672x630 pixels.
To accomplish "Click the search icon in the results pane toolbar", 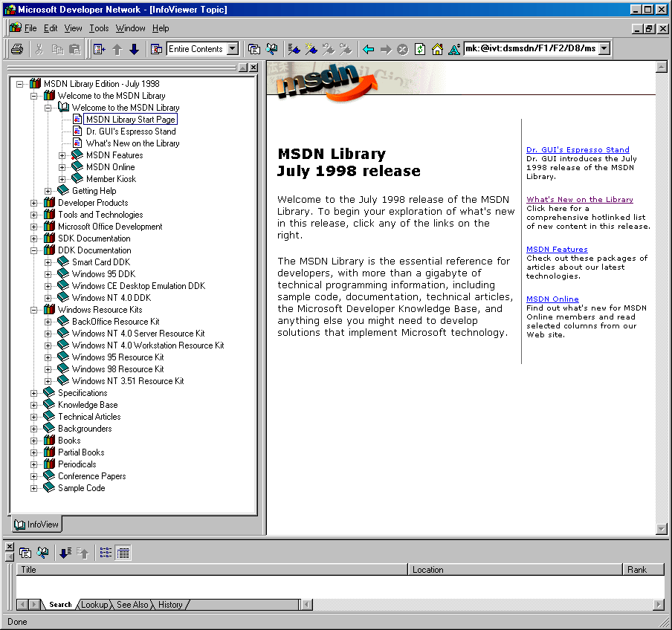I will tap(25, 553).
